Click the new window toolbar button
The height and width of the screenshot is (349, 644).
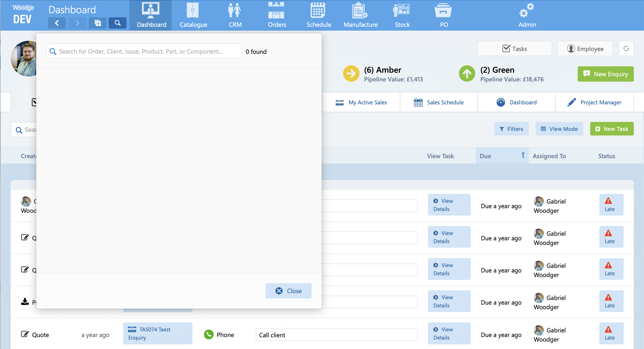[98, 23]
